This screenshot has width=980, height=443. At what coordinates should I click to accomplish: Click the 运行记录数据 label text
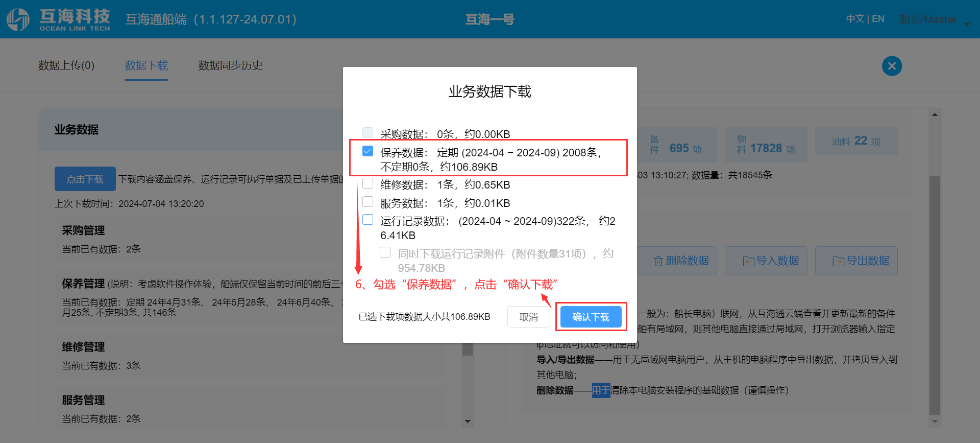[498, 228]
